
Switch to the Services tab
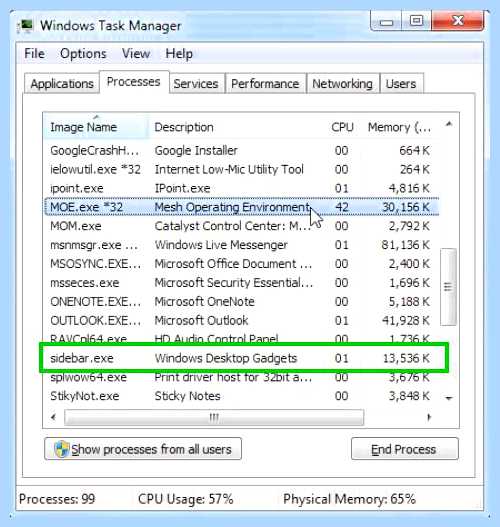pyautogui.click(x=196, y=83)
